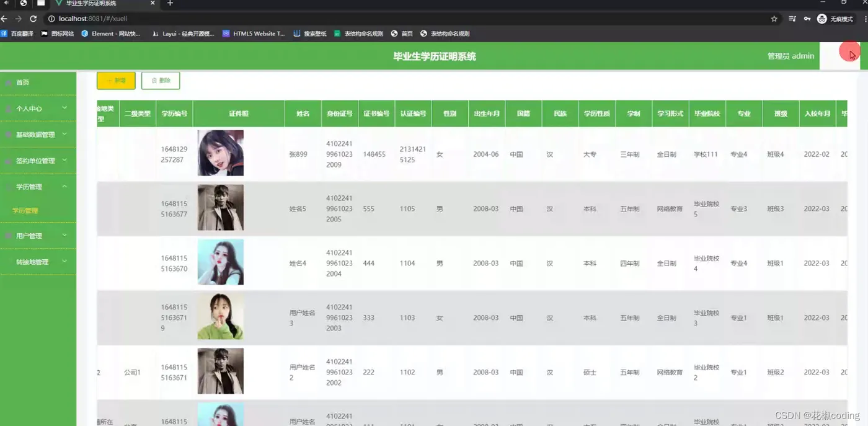Click the 出生年月 column header
This screenshot has height=426, width=868.
tap(487, 113)
